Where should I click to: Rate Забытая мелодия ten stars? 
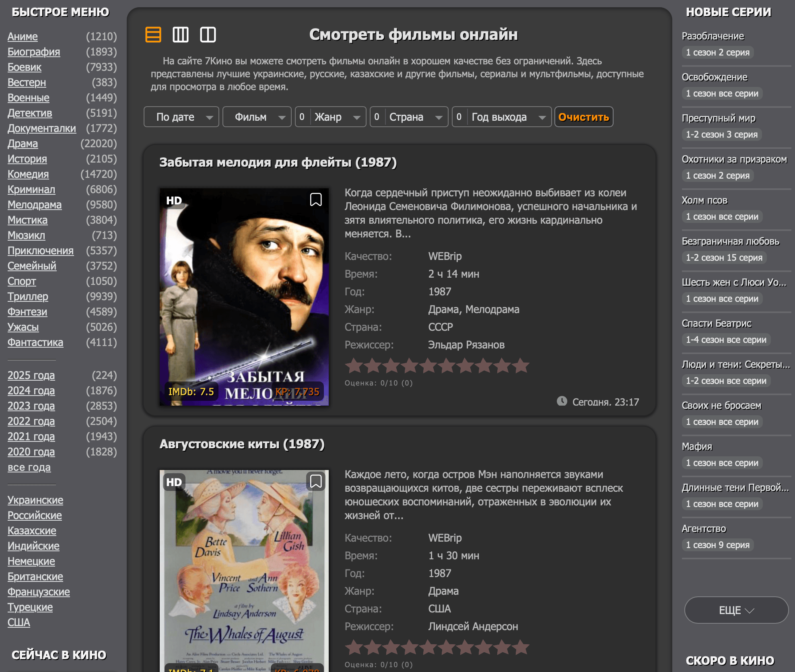(521, 366)
